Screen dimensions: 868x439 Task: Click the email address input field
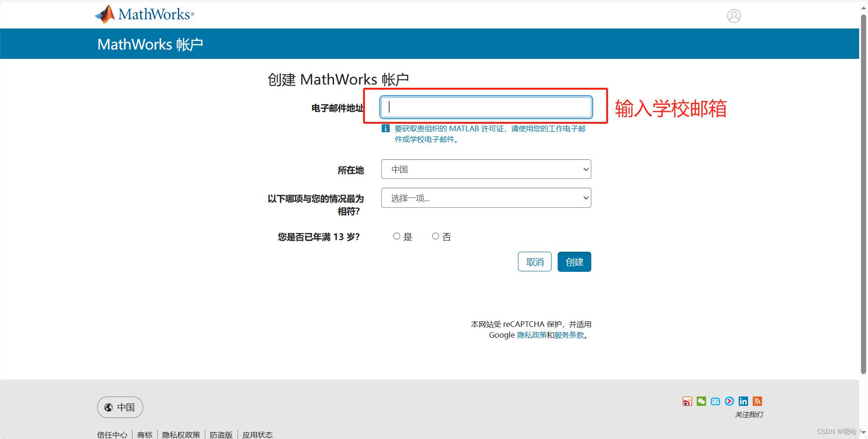pyautogui.click(x=486, y=107)
